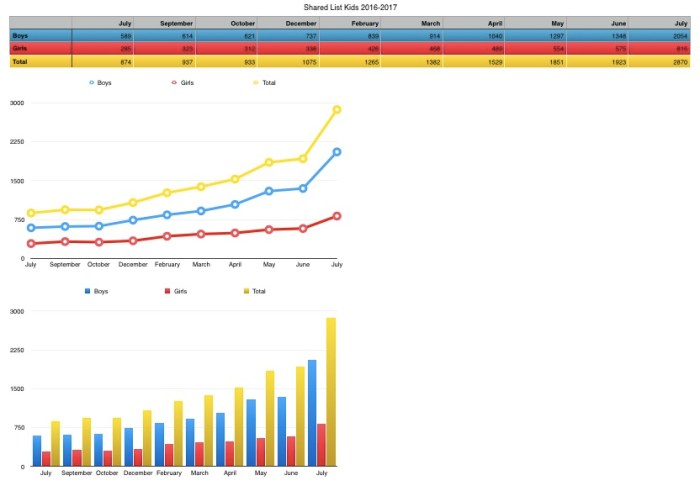This screenshot has width=700, height=486.
Task: Select the Boys row header in the table
Action: coord(40,35)
